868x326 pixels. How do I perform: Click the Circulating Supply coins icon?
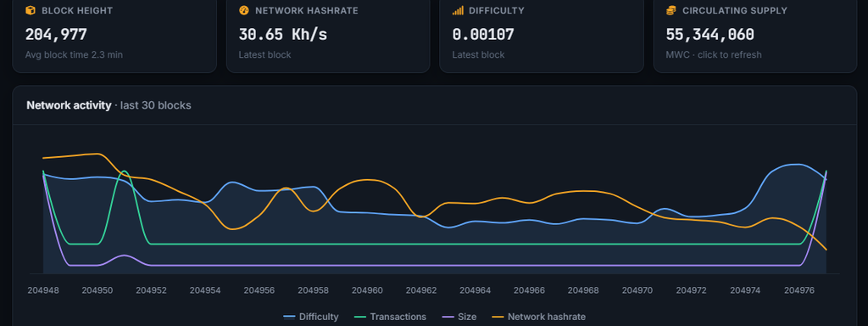click(671, 10)
